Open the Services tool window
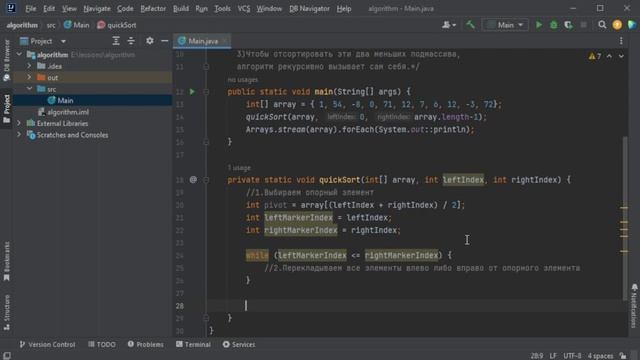The width and height of the screenshot is (640, 360). click(x=239, y=344)
